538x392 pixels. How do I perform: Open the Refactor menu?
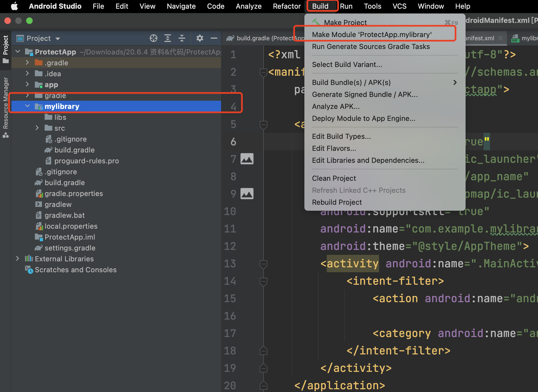click(x=287, y=6)
